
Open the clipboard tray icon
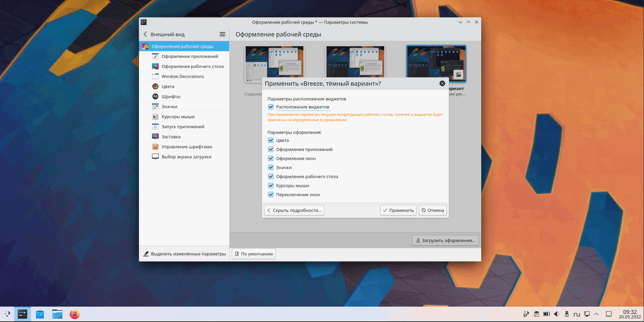click(537, 314)
